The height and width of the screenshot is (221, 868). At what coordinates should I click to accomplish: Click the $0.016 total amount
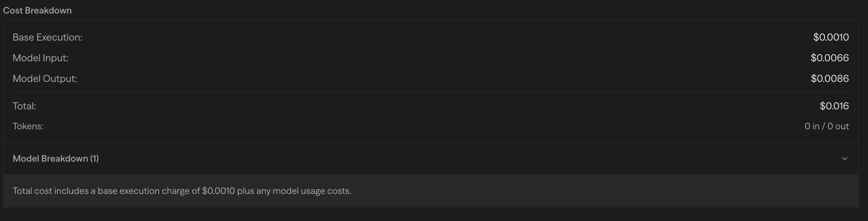[x=834, y=106]
